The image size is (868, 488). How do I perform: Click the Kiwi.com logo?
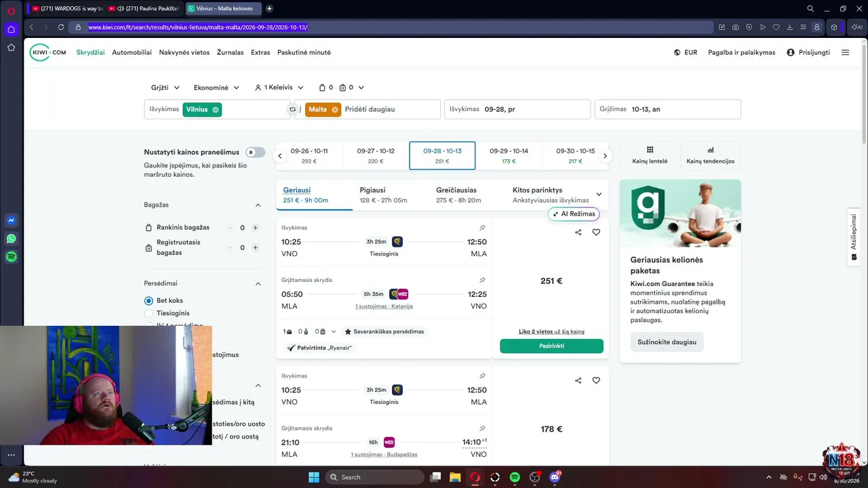coord(47,52)
